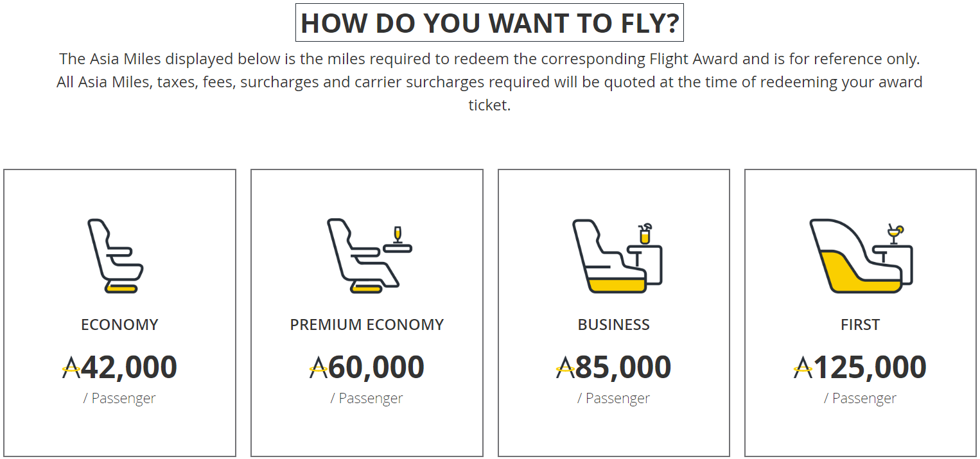
Task: Select the Business class seat icon
Action: 617,256
